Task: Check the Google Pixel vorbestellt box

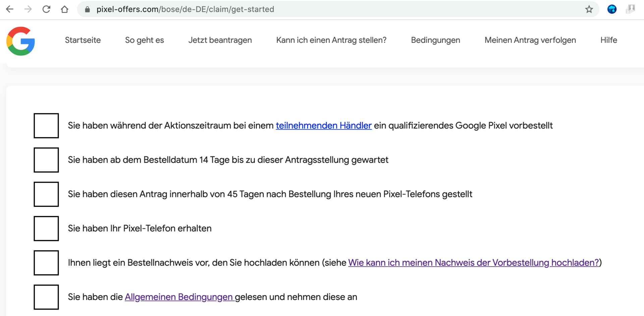Action: [46, 126]
